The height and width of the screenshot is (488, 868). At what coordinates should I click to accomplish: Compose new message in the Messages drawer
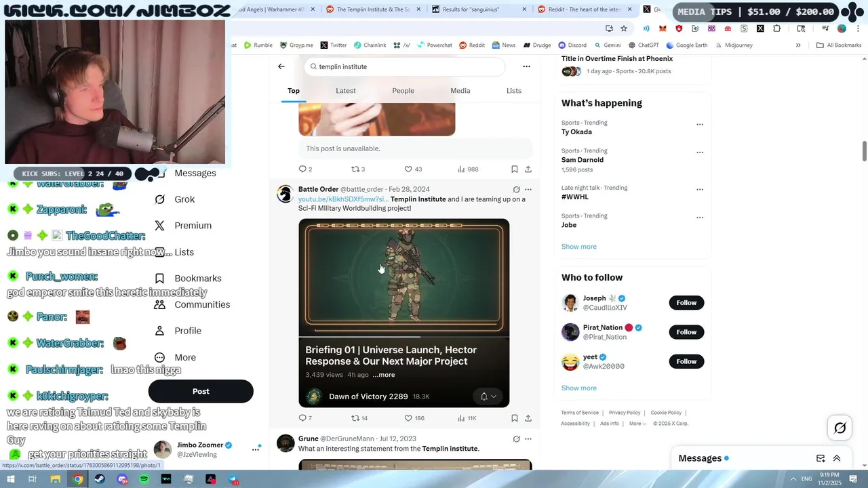pos(821,458)
